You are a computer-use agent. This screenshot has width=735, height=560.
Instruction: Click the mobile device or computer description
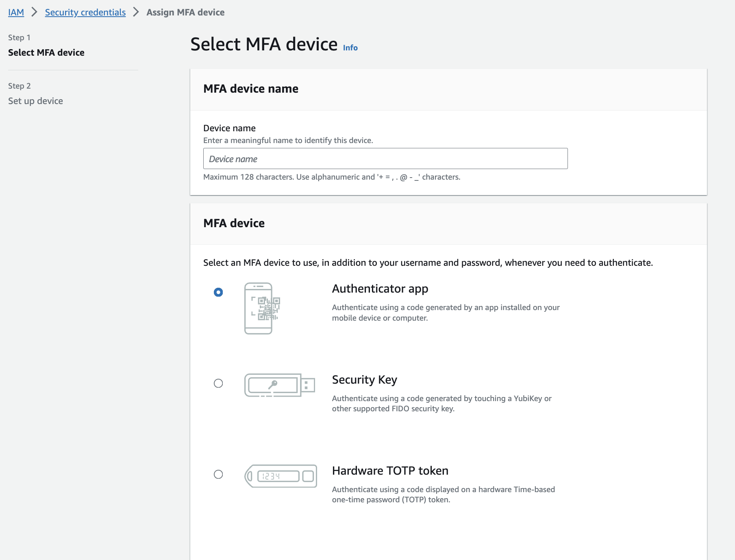click(x=446, y=313)
